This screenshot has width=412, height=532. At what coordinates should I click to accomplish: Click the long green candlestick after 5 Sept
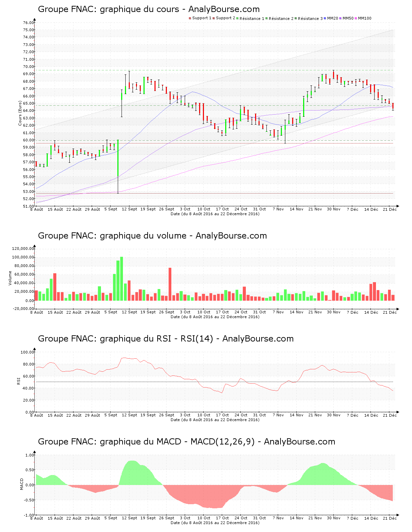pos(118,158)
